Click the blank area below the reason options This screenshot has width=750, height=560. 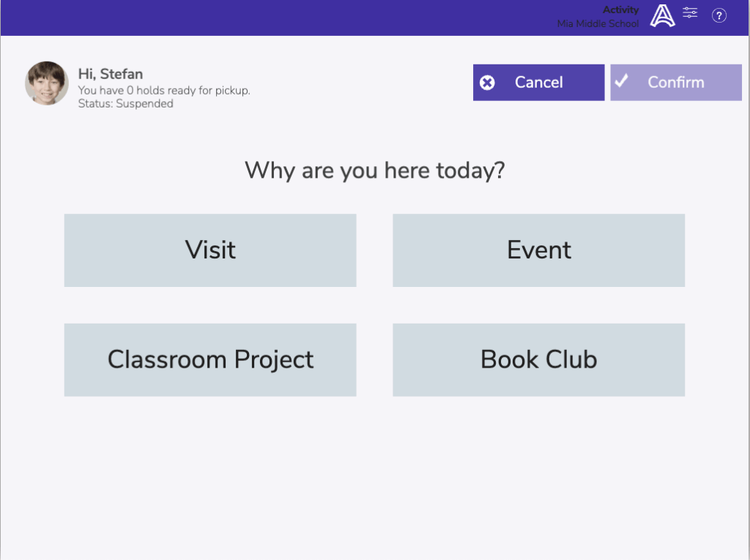point(375,476)
